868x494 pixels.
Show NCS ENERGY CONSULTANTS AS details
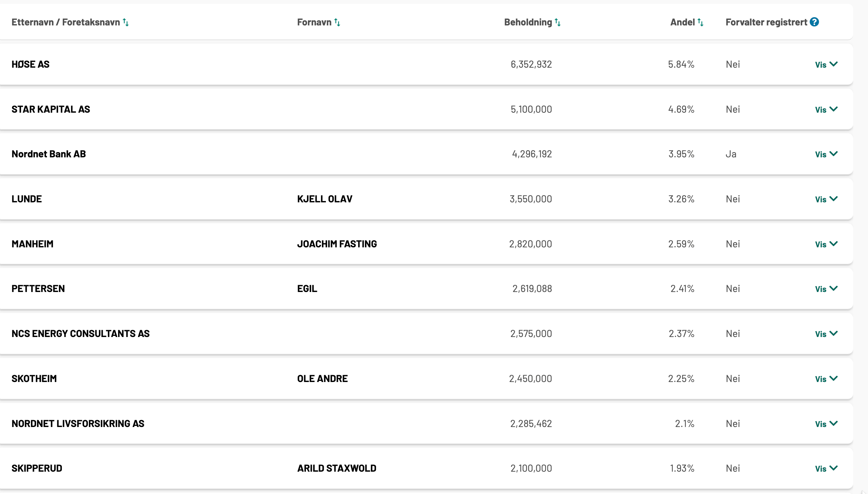pos(826,334)
